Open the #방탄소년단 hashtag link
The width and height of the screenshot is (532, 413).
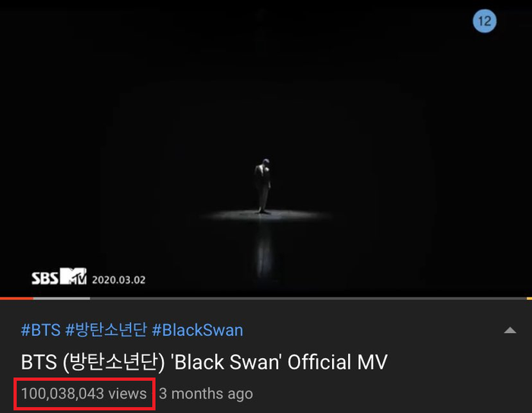tap(106, 330)
